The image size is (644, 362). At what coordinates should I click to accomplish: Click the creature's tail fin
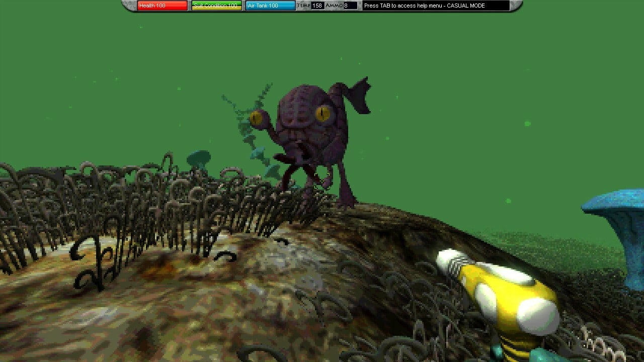(358, 96)
